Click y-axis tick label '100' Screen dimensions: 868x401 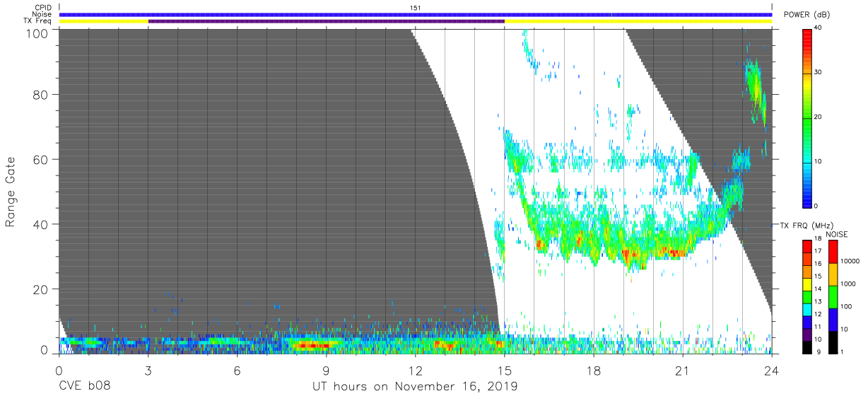coord(38,33)
